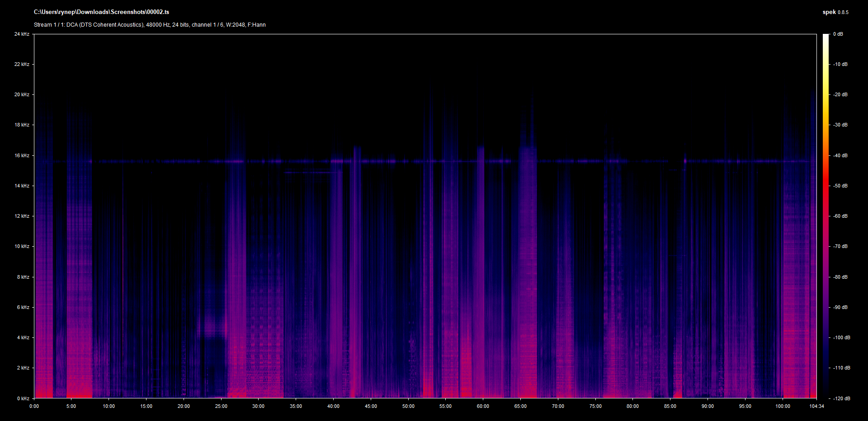
Task: Select the 100:00 time axis marker
Action: pos(783,406)
